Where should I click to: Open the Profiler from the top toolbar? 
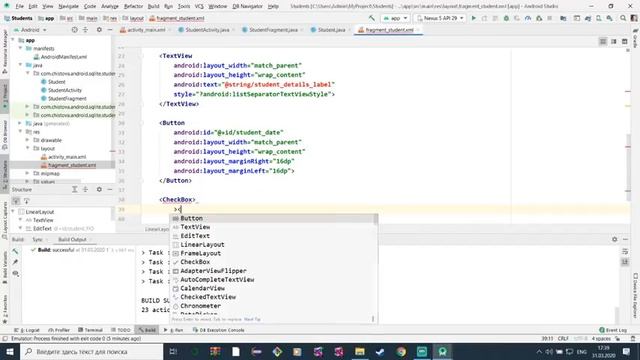[528, 18]
